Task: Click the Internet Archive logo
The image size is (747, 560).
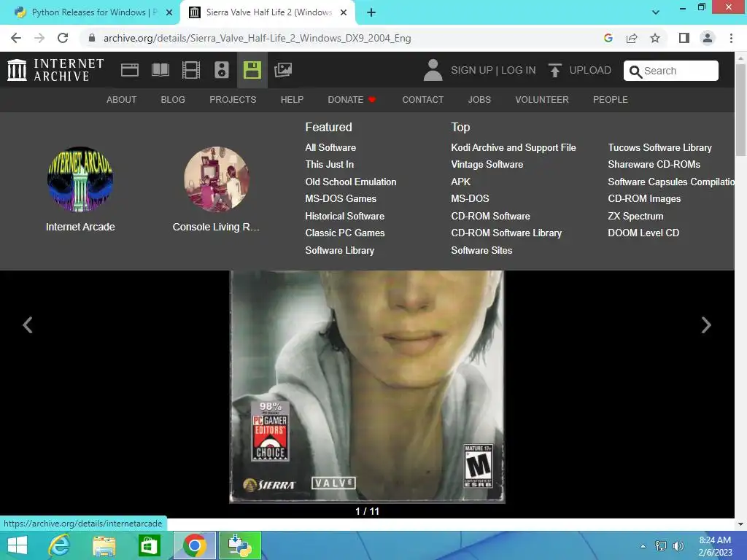Action: 55,70
